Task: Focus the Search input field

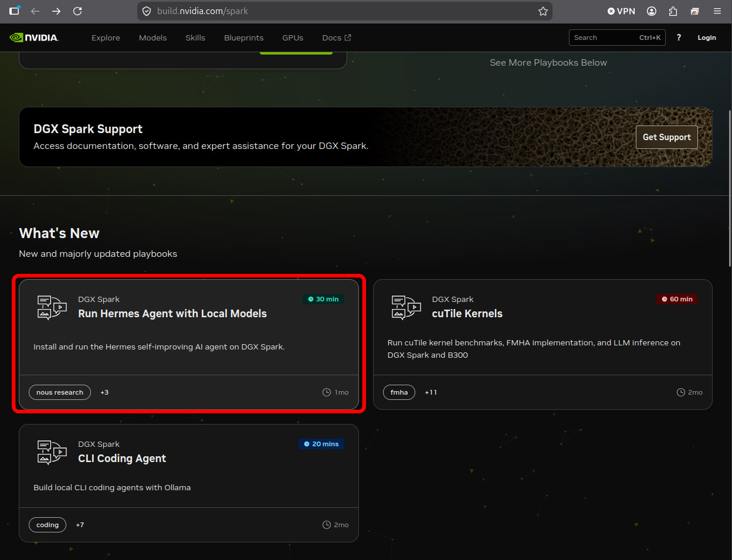Action: [617, 38]
